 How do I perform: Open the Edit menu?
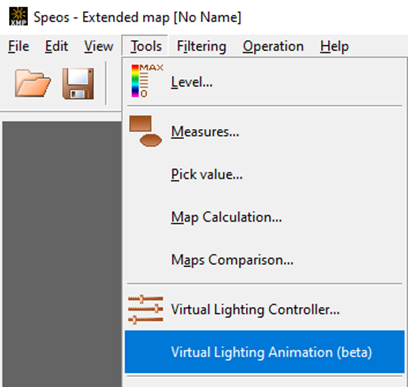[x=56, y=46]
